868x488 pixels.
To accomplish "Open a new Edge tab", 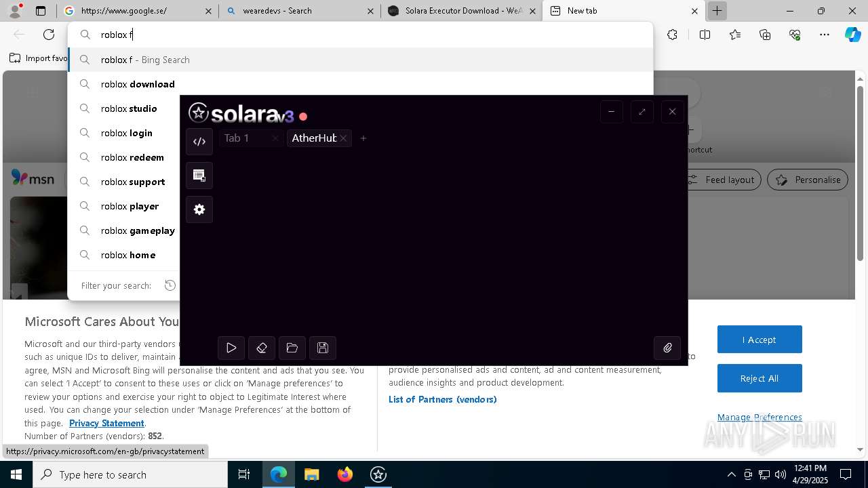I will tap(717, 11).
